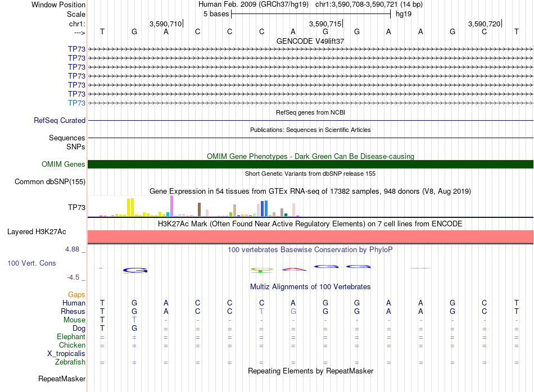Select the Rhesus species row label
534x392 pixels.
pos(73,311)
